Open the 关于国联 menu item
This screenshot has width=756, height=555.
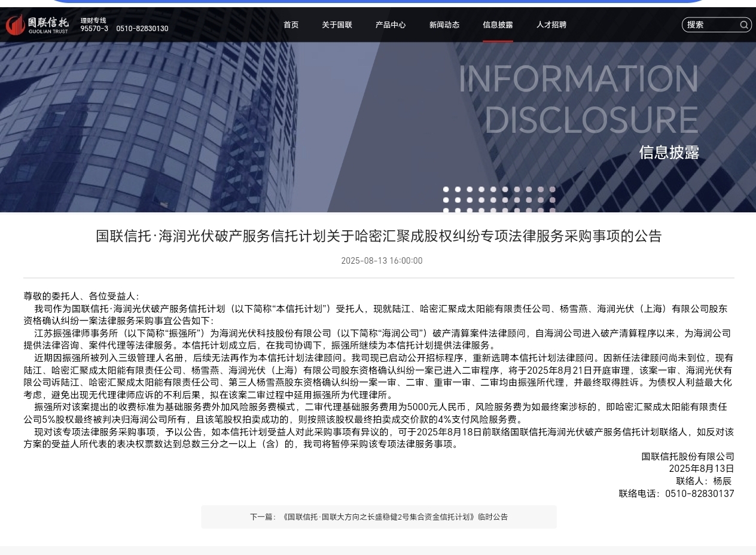(337, 25)
